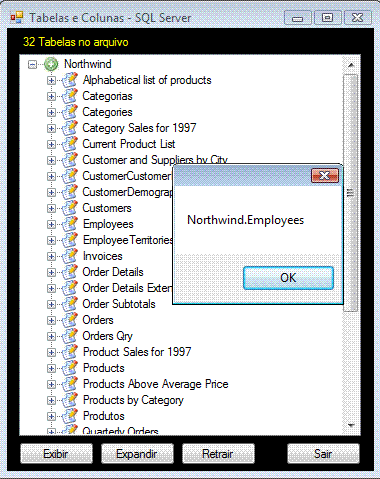
Task: Select Category Sales for 1997 item
Action: pyautogui.click(x=139, y=128)
